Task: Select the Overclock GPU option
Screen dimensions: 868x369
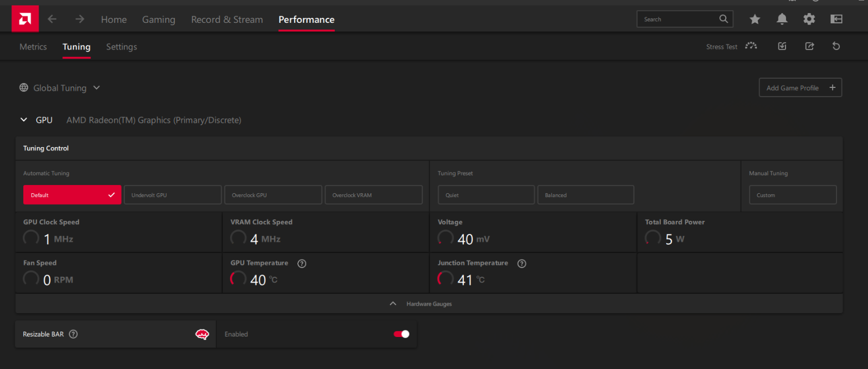Action: [x=273, y=195]
